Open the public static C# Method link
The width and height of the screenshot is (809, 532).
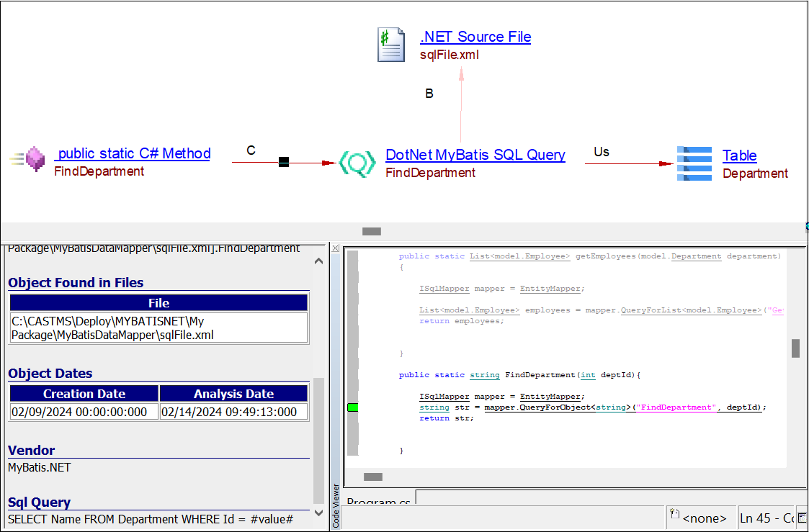click(133, 153)
